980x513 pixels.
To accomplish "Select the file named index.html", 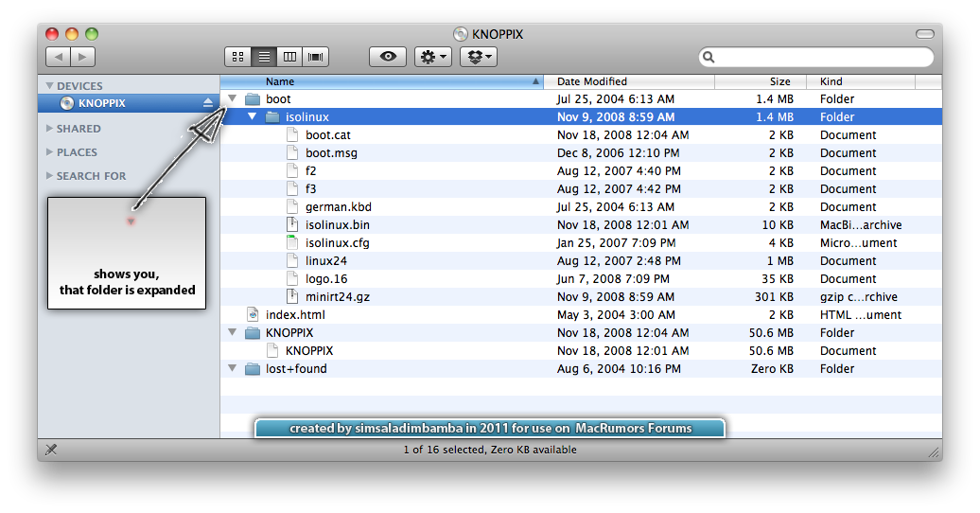I will coord(295,314).
